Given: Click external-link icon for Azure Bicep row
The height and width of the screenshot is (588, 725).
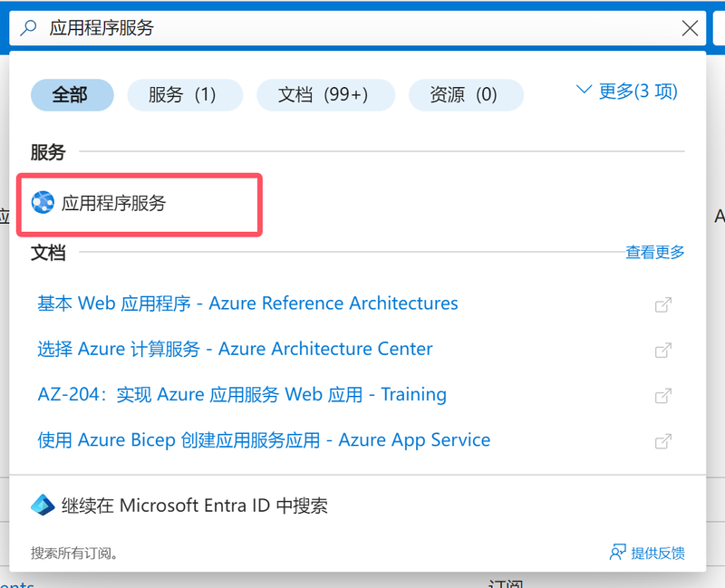Looking at the screenshot, I should pyautogui.click(x=663, y=441).
